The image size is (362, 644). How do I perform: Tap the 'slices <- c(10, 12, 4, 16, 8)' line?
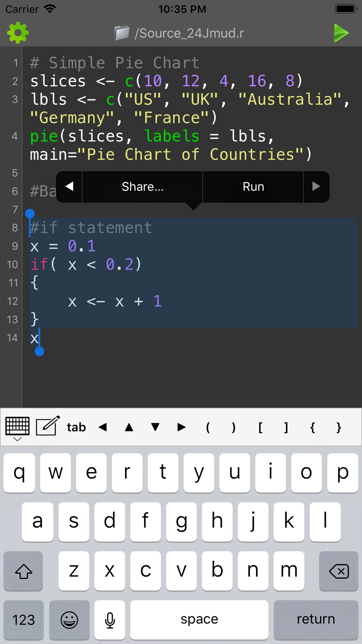click(166, 81)
